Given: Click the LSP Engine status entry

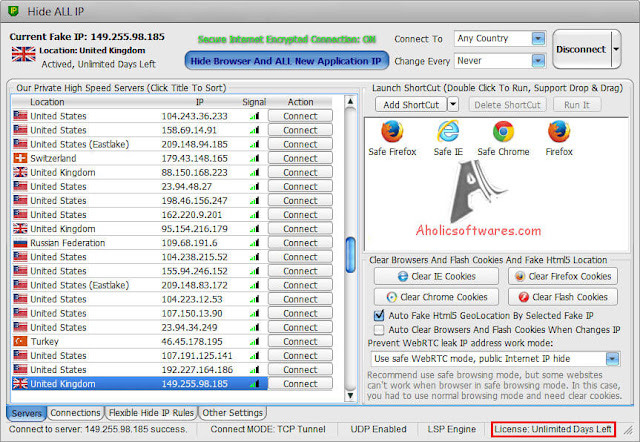Looking at the screenshot, I should (x=451, y=429).
